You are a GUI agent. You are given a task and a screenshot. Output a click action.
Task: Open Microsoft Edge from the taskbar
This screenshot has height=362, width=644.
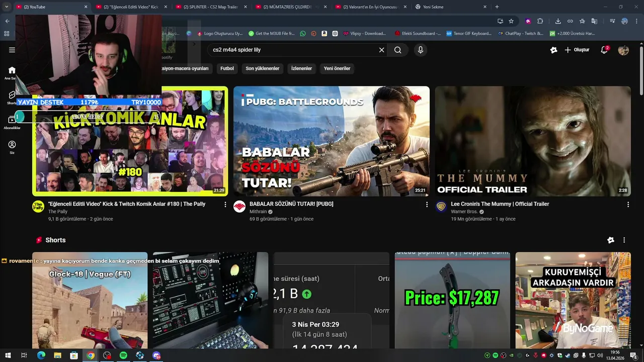coord(41,355)
